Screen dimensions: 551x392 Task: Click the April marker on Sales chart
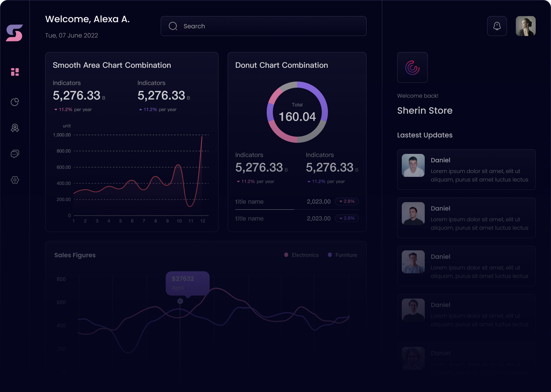click(180, 301)
